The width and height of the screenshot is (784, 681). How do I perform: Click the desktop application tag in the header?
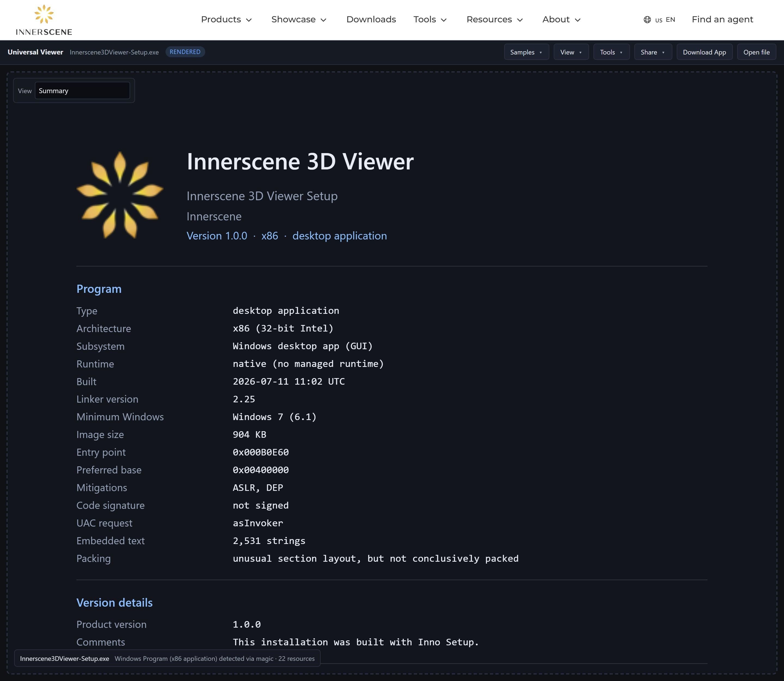339,236
